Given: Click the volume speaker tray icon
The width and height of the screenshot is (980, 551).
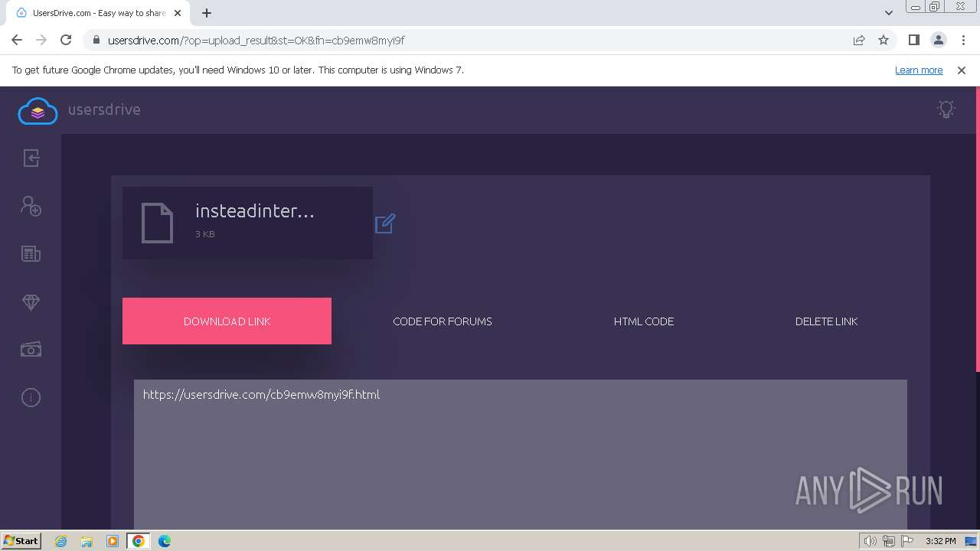Looking at the screenshot, I should tap(871, 541).
